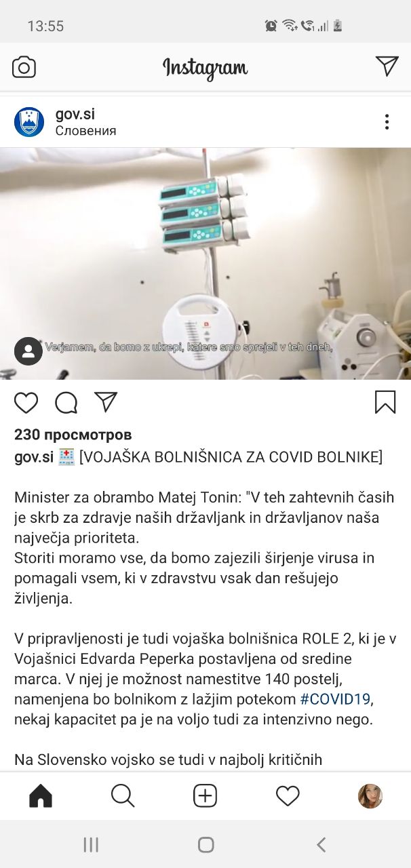The width and height of the screenshot is (411, 868).
Task: Tap the gov.si profile avatar
Action: 29,122
